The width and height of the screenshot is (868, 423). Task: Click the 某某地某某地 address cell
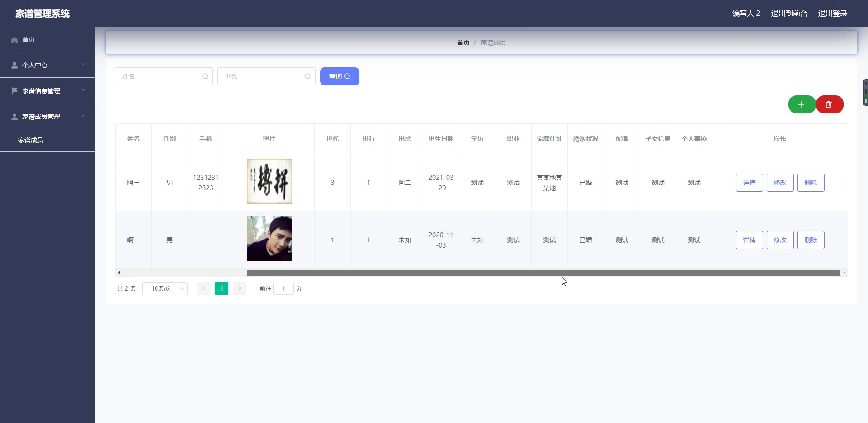point(549,183)
